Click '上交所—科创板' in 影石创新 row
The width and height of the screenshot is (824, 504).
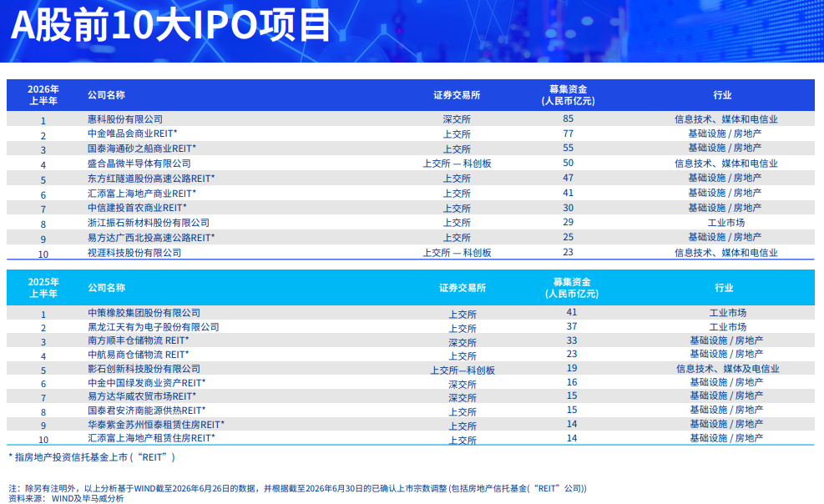click(463, 370)
